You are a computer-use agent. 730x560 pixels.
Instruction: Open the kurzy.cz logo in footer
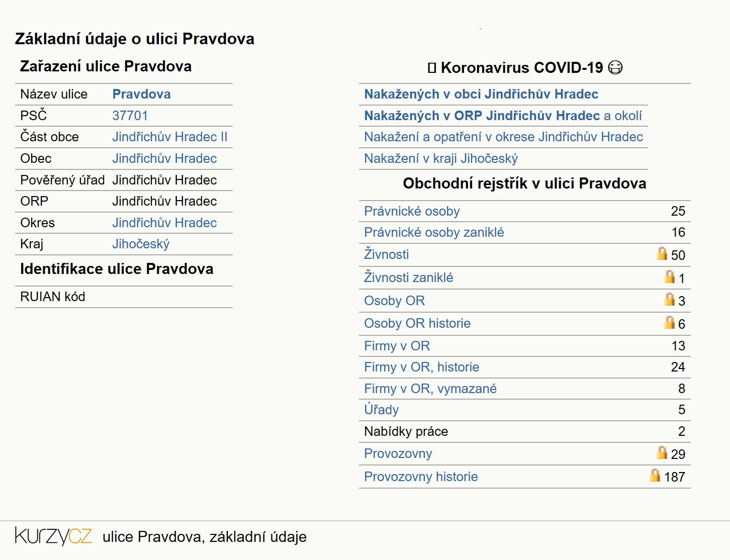coord(53,536)
